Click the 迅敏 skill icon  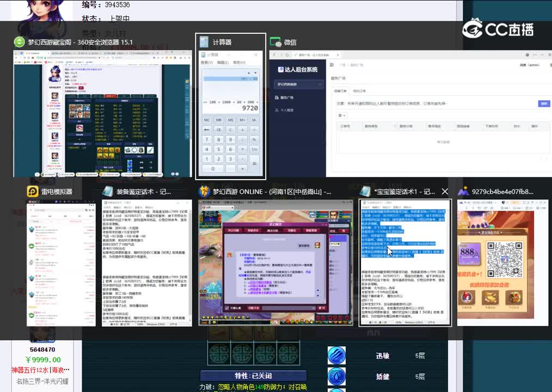tap(336, 356)
